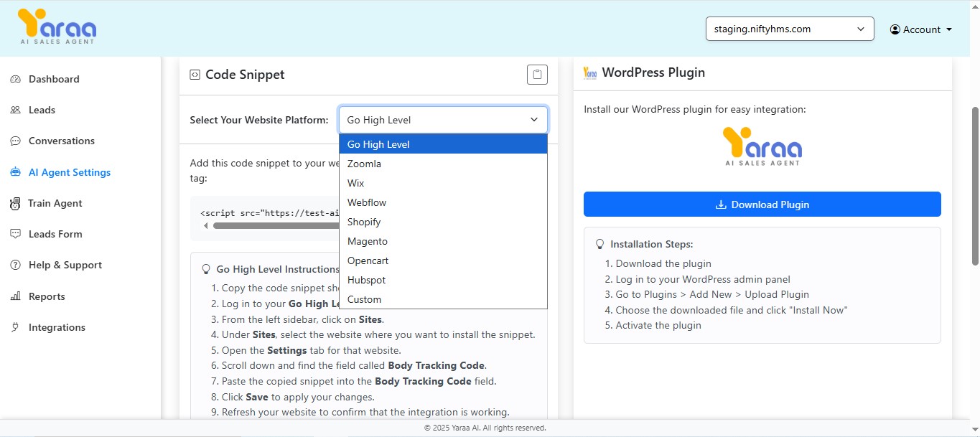This screenshot has width=980, height=437.
Task: Copy code snippet with clipboard icon
Action: click(x=537, y=75)
